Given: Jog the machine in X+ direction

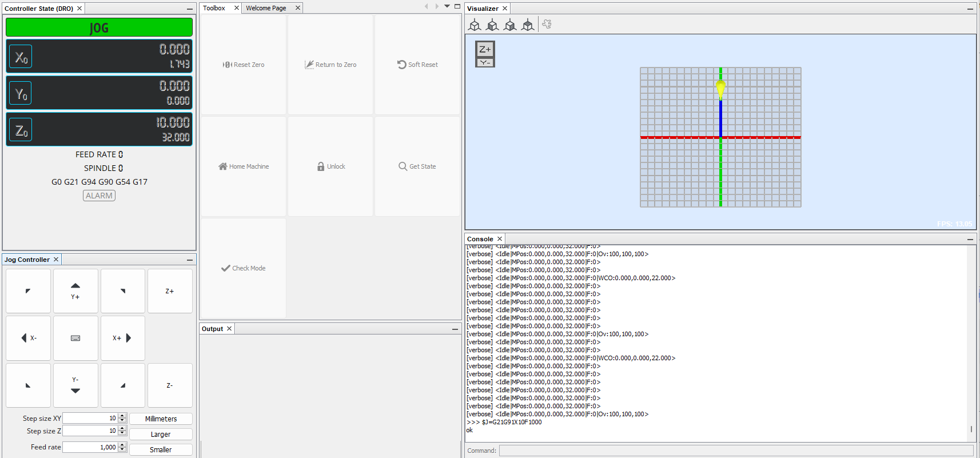Looking at the screenshot, I should tap(122, 338).
